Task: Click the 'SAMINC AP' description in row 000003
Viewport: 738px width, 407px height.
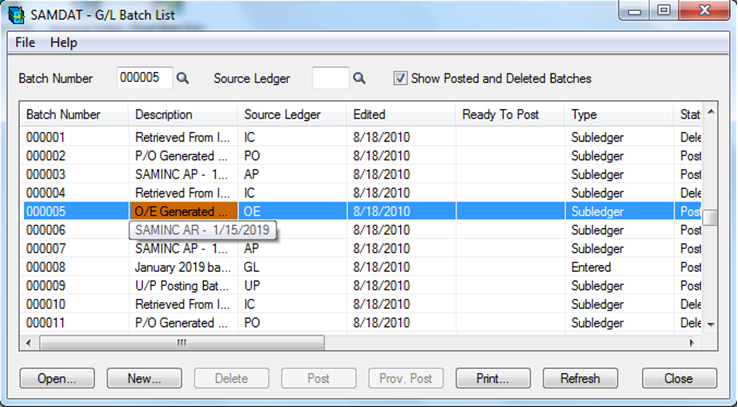Action: (x=183, y=175)
